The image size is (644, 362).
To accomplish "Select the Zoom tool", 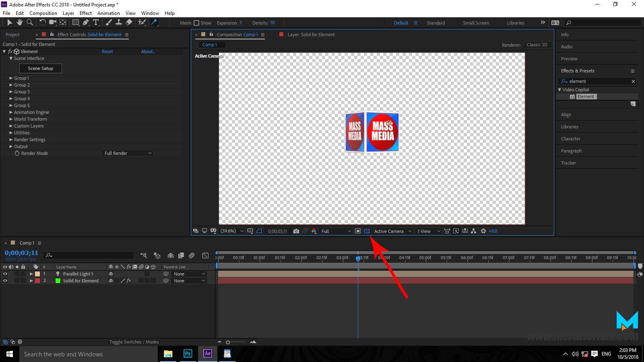I will pyautogui.click(x=30, y=23).
